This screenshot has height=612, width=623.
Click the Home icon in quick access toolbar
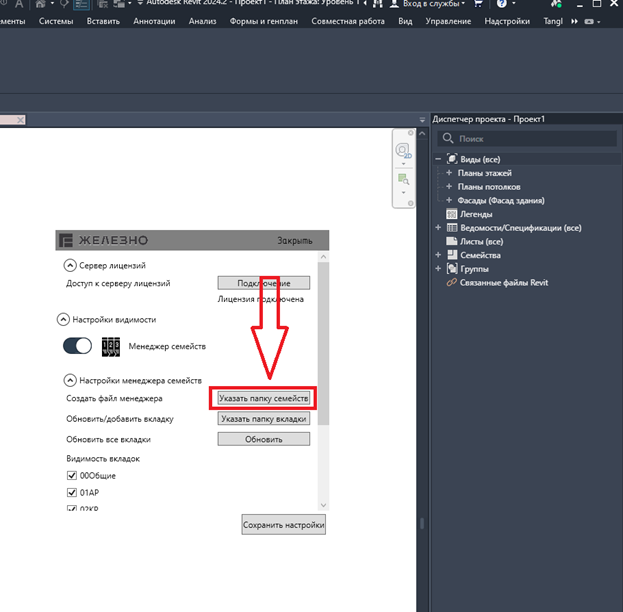click(41, 4)
